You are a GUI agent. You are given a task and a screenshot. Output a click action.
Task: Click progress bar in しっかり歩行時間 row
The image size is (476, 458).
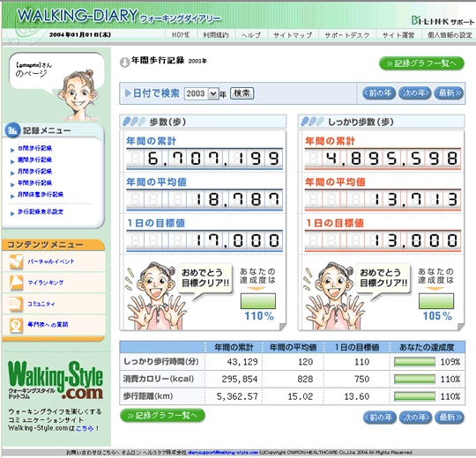pos(414,362)
